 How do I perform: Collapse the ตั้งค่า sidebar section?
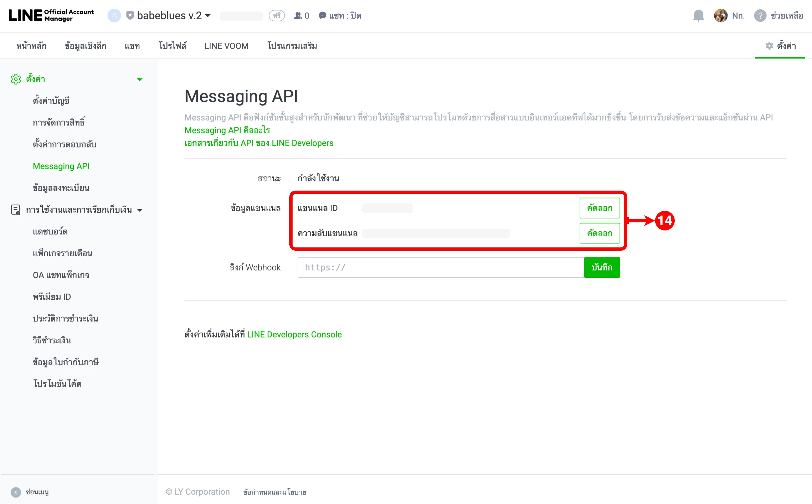pyautogui.click(x=140, y=80)
